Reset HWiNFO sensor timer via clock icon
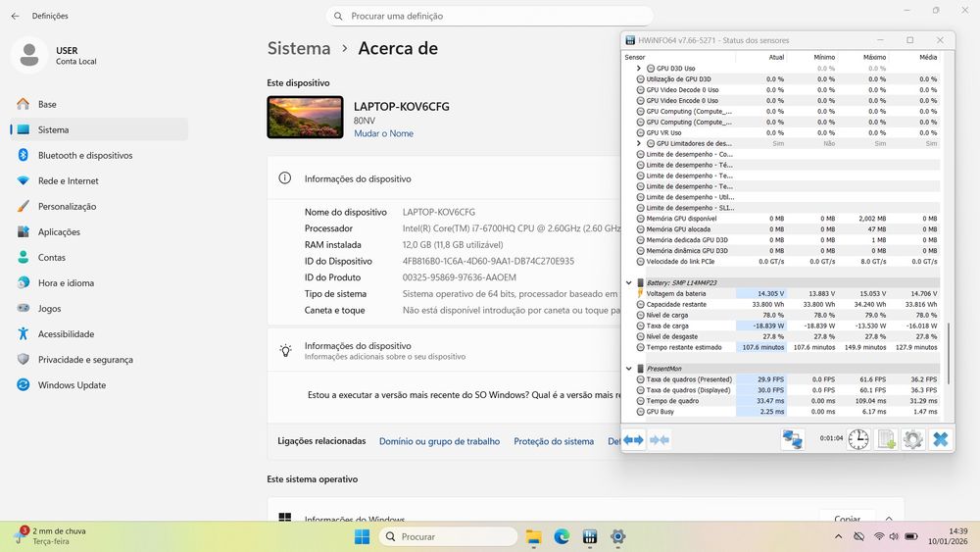The height and width of the screenshot is (552, 980). click(858, 439)
